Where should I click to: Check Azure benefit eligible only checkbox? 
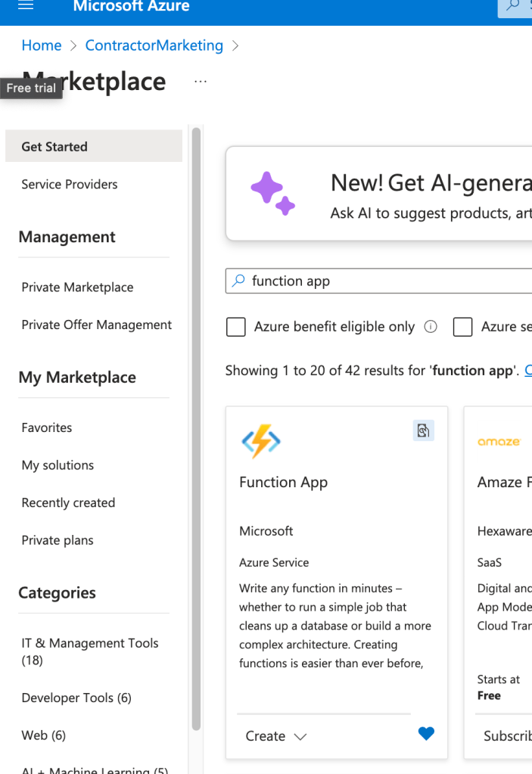[x=236, y=327]
